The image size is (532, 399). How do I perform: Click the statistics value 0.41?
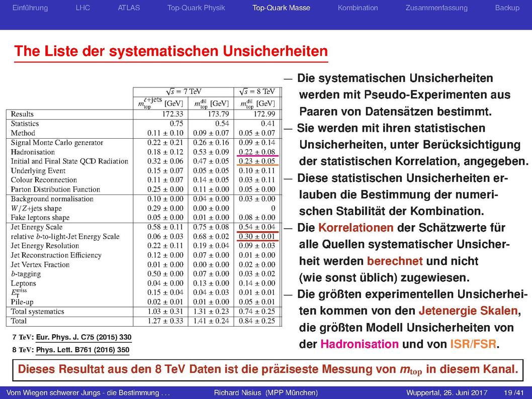268,124
